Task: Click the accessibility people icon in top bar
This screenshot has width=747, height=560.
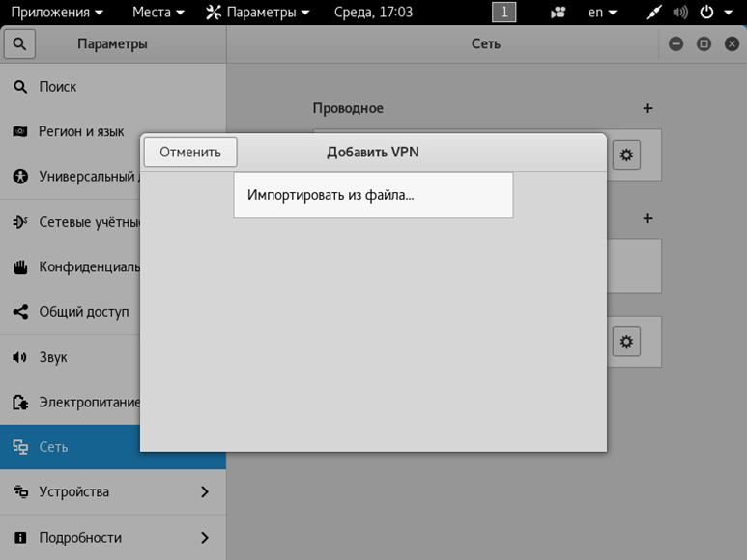Action: tap(558, 13)
